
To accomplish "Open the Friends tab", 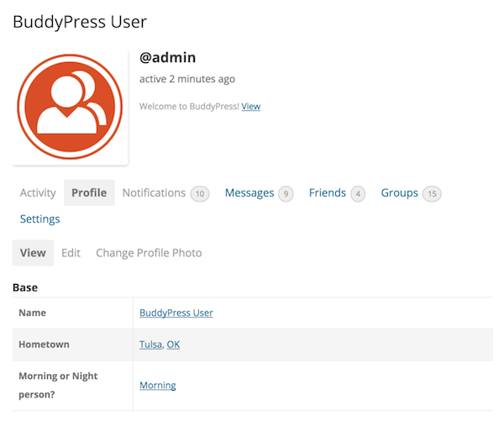I will click(328, 192).
